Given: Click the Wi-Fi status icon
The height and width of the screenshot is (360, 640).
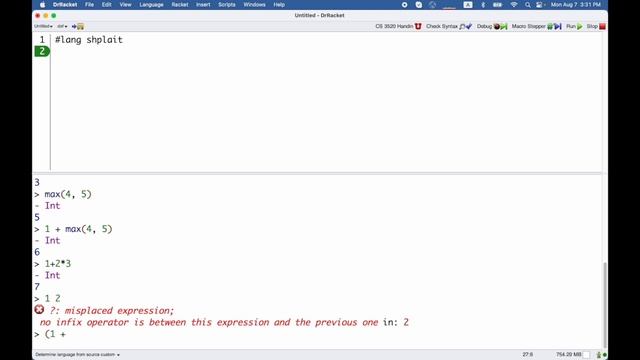Looking at the screenshot, I should (514, 4).
